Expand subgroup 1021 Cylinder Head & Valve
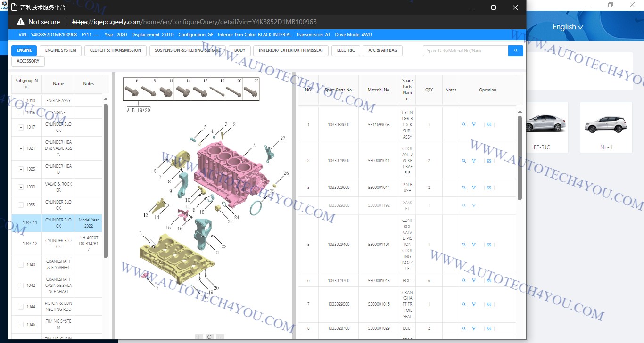This screenshot has width=644, height=343. pos(21,148)
